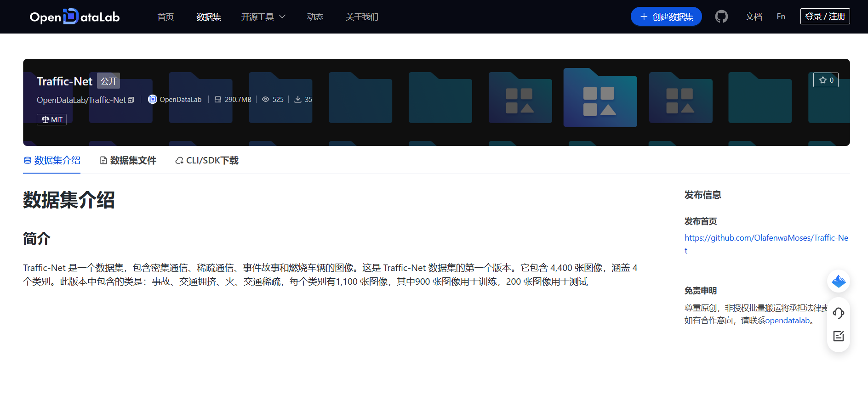Click the 简介 heading
The image size is (868, 394).
[37, 239]
